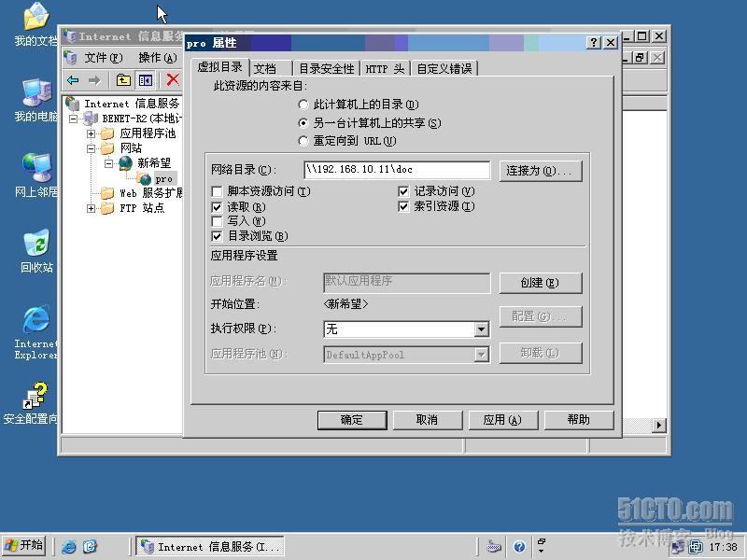Switch to HTTP 头 tab
The width and height of the screenshot is (747, 560).
(x=385, y=68)
